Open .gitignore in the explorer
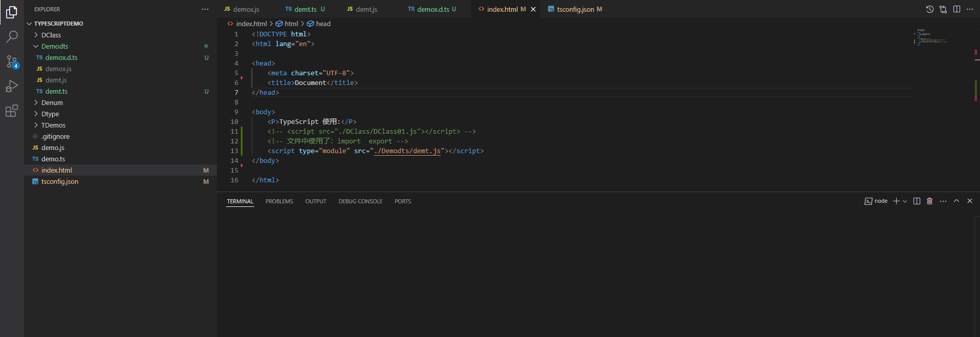The image size is (980, 337). (x=120, y=136)
